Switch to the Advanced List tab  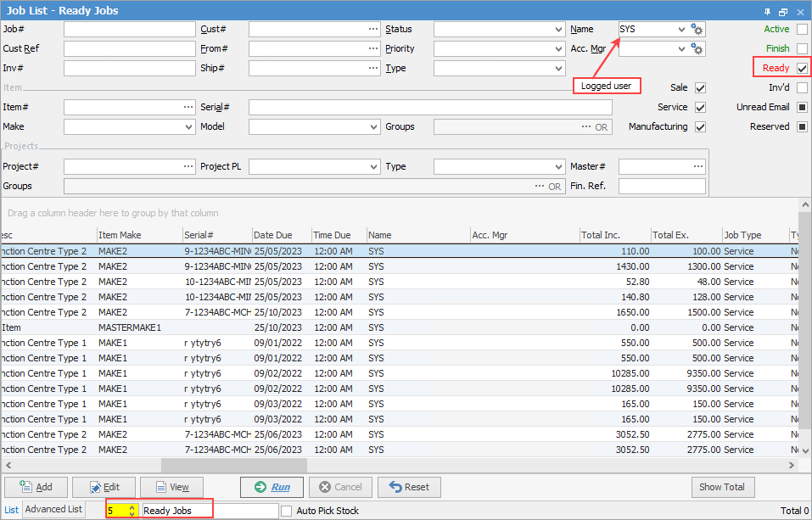pyautogui.click(x=53, y=510)
